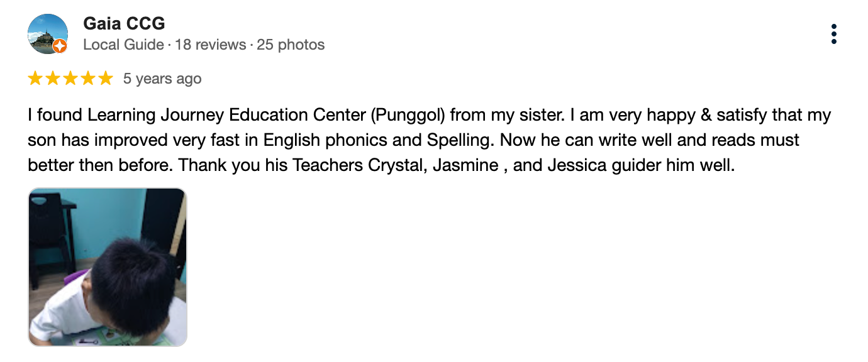Click the orange Local Guide badge
The width and height of the screenshot is (868, 362).
point(60,46)
